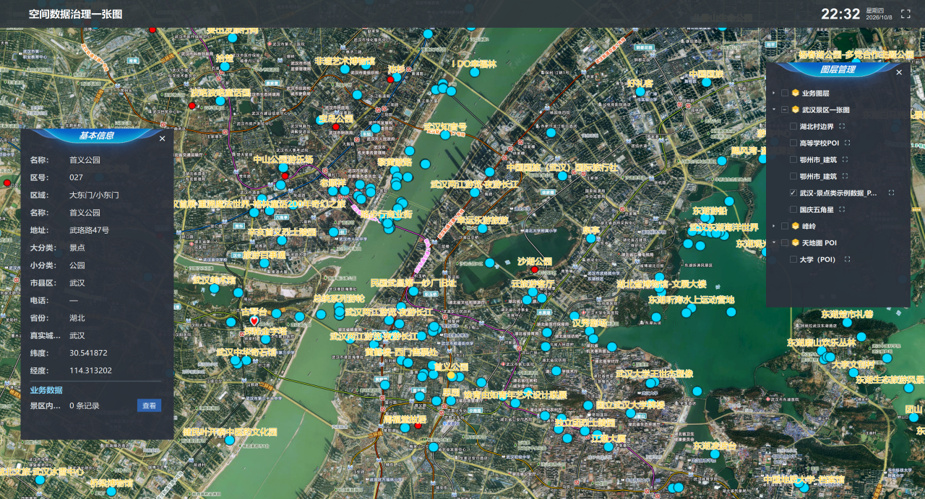Viewport: 925px width, 499px height.
Task: Click the 图层管理 panel title
Action: pos(838,70)
